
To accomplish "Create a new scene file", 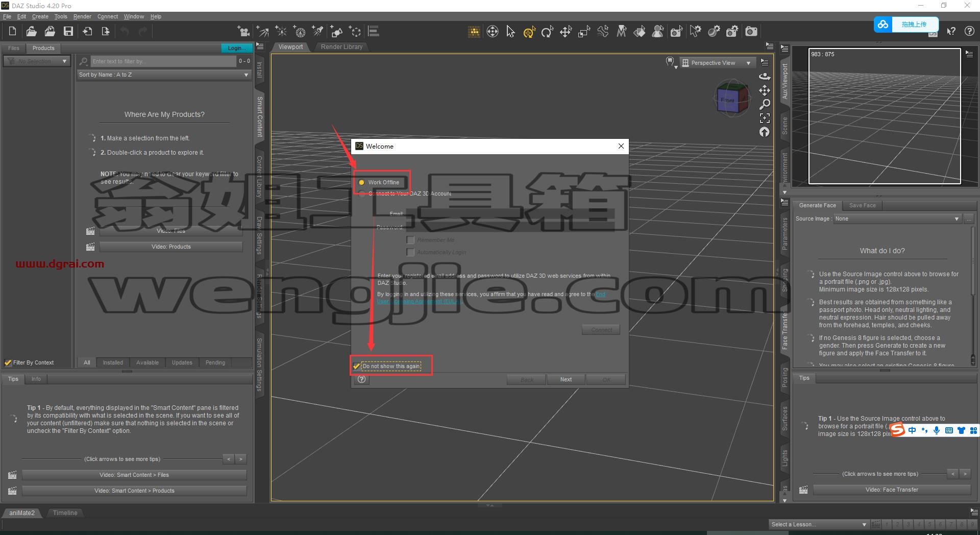I will 13,31.
